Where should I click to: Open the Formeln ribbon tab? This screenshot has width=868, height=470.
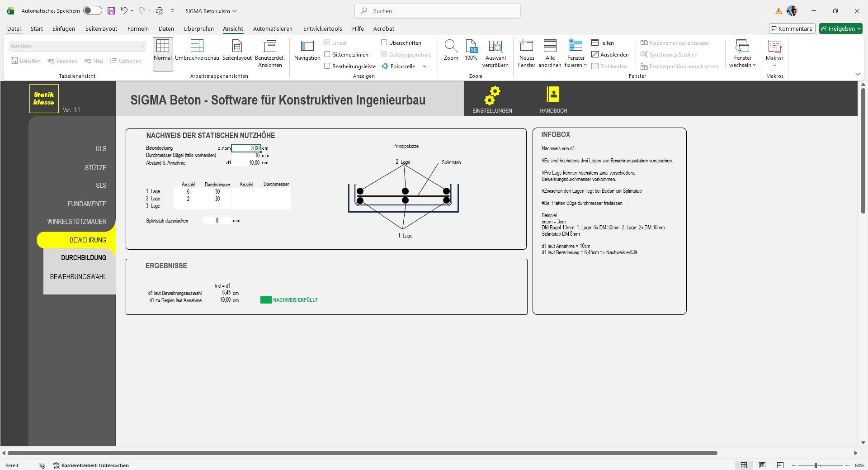tap(138, 28)
